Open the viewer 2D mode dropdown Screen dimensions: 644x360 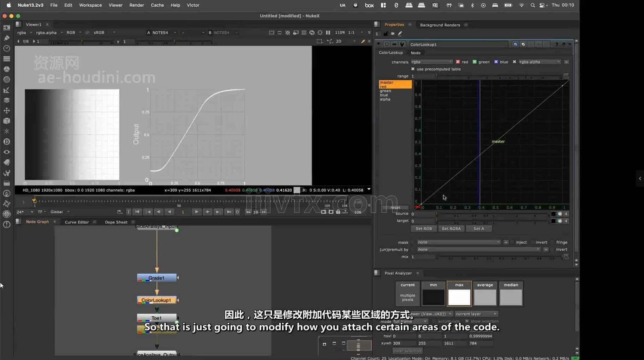click(345, 41)
